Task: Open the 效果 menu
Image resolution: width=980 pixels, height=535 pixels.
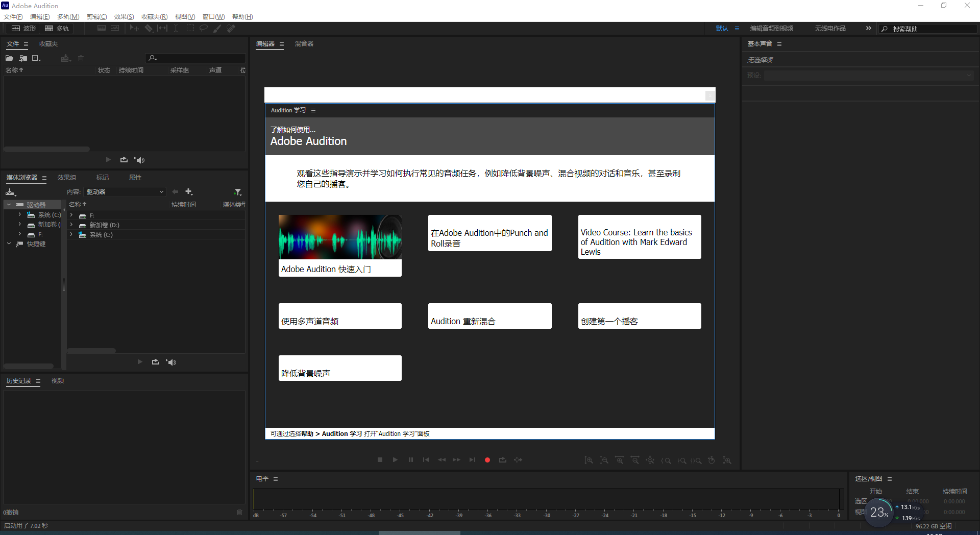Action: point(124,16)
